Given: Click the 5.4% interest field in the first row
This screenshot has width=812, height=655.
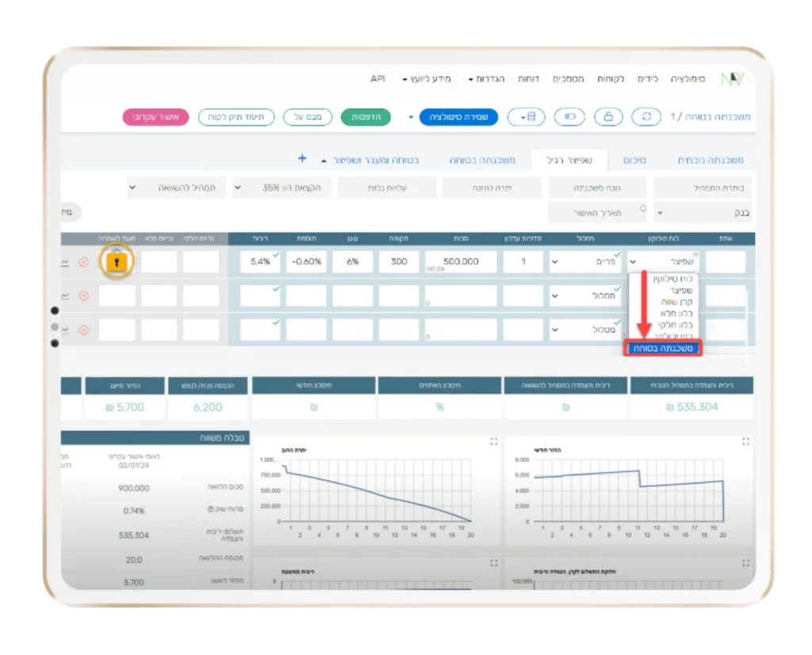Looking at the screenshot, I should 260,262.
